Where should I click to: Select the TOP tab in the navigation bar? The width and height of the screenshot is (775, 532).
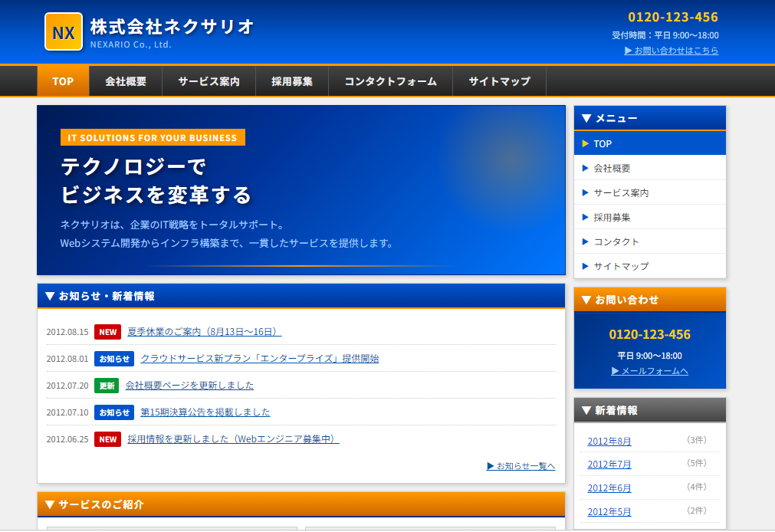coord(64,81)
